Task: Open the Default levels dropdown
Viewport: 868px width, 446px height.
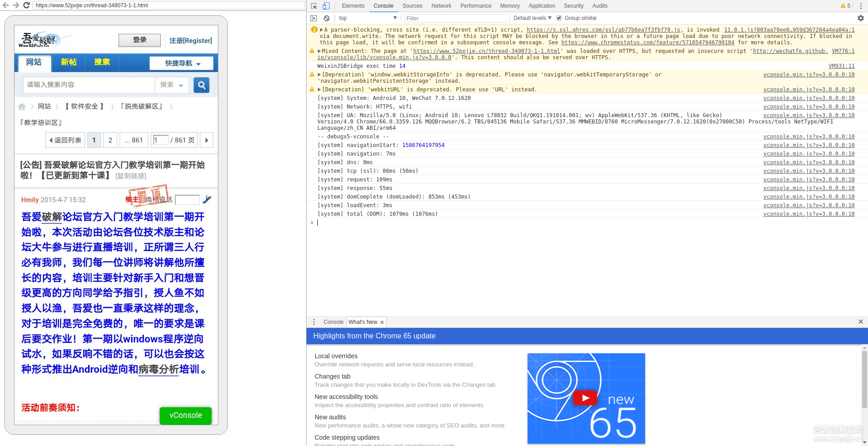Action: click(532, 18)
